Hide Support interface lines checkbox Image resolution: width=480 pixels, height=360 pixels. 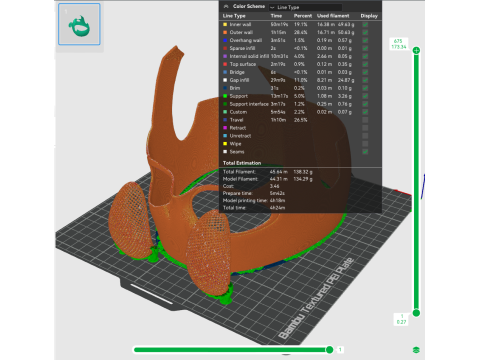tap(365, 104)
